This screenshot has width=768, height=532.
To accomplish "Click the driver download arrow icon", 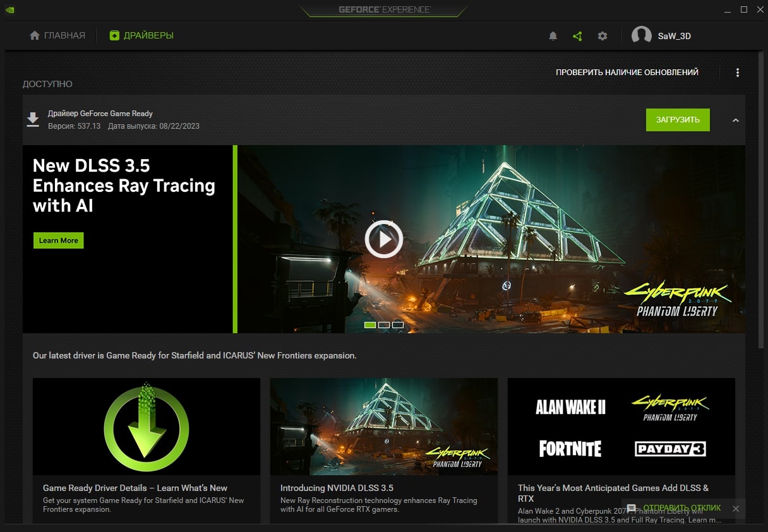I will 33,120.
